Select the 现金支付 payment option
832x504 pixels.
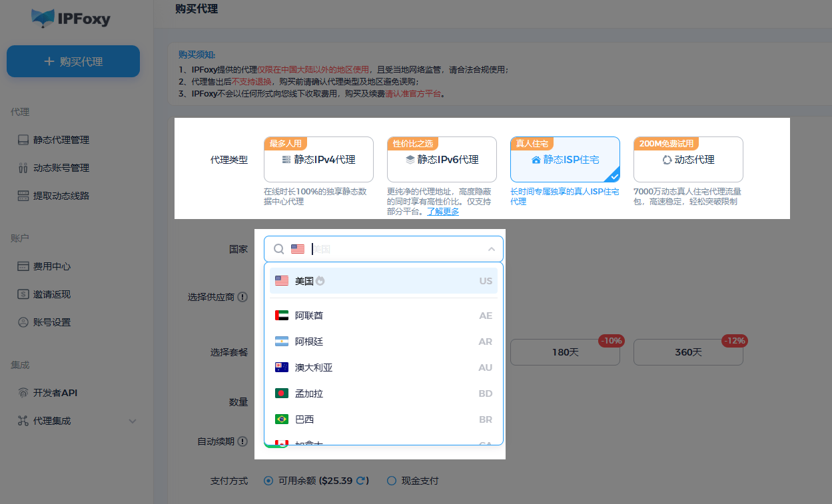click(x=392, y=480)
